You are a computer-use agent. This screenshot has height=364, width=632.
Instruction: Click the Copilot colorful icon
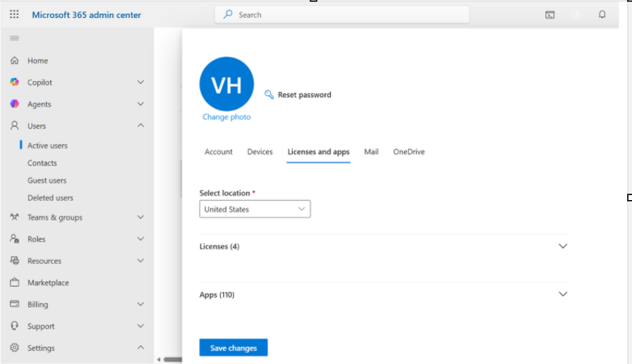15,82
